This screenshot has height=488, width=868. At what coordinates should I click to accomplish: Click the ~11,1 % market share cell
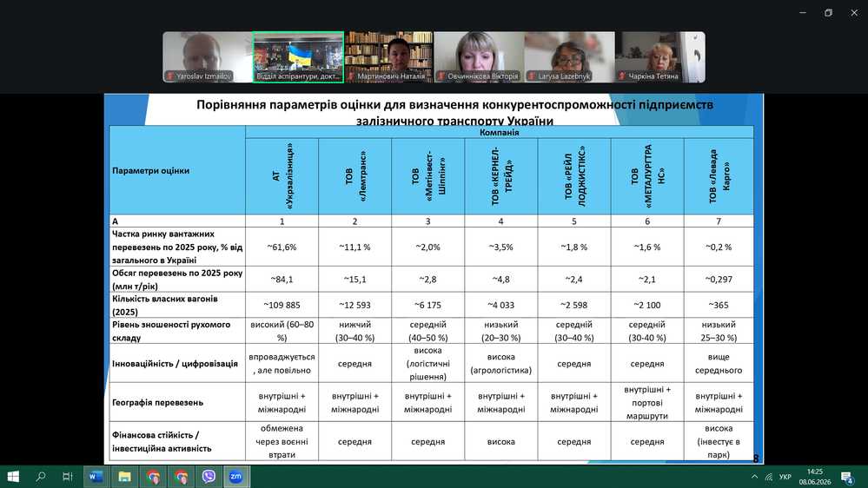coord(354,247)
